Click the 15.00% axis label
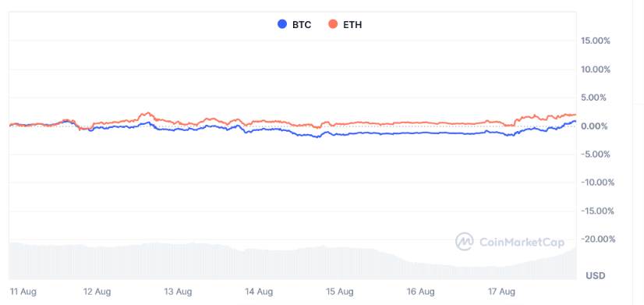 [596, 41]
